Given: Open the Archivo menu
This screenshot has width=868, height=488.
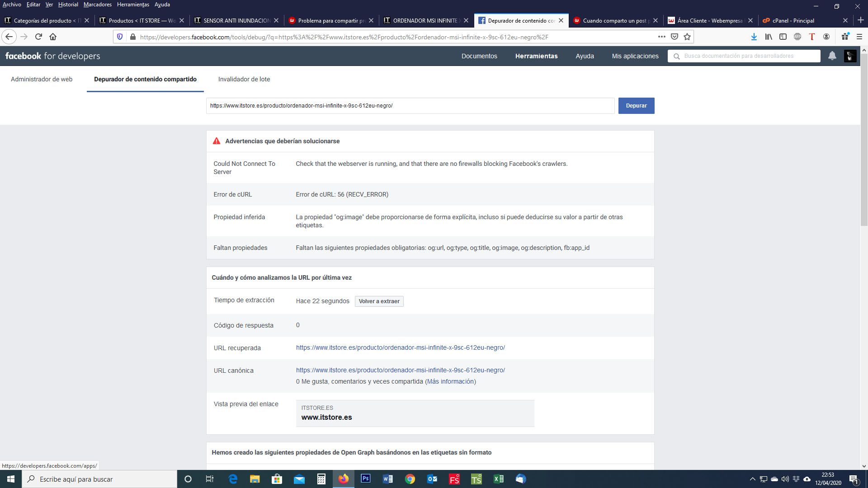Looking at the screenshot, I should [12, 5].
